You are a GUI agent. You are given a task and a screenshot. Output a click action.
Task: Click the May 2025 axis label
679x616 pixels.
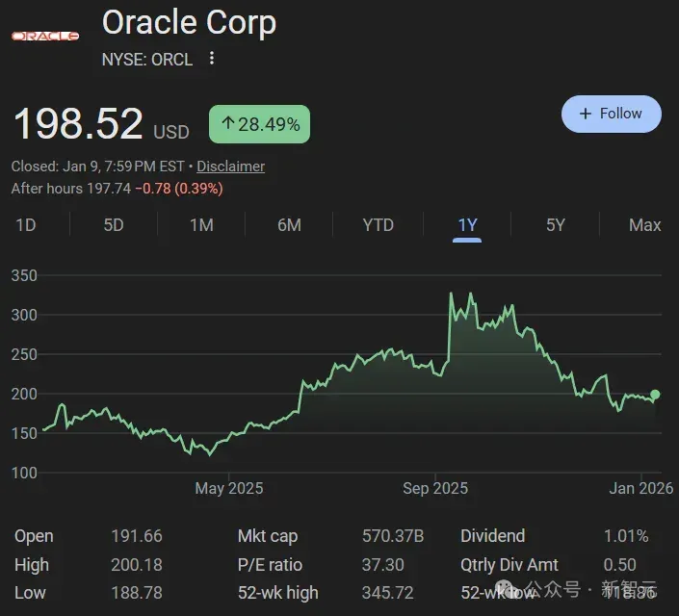[x=228, y=488]
